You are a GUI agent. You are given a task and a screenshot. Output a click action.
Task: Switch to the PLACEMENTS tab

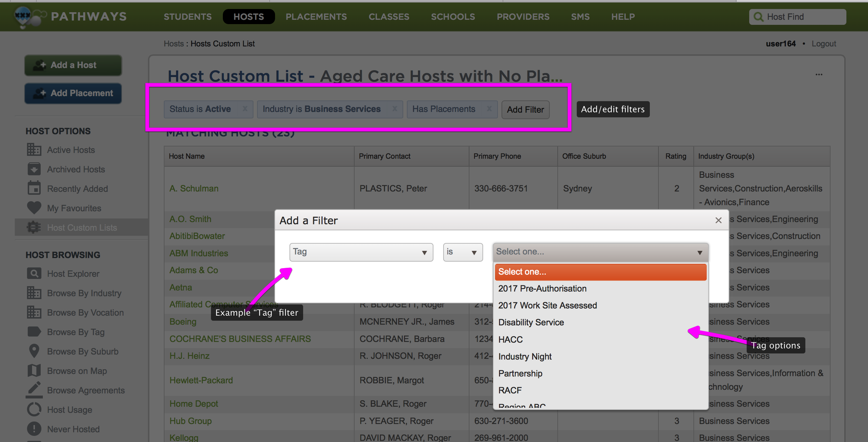(x=316, y=17)
